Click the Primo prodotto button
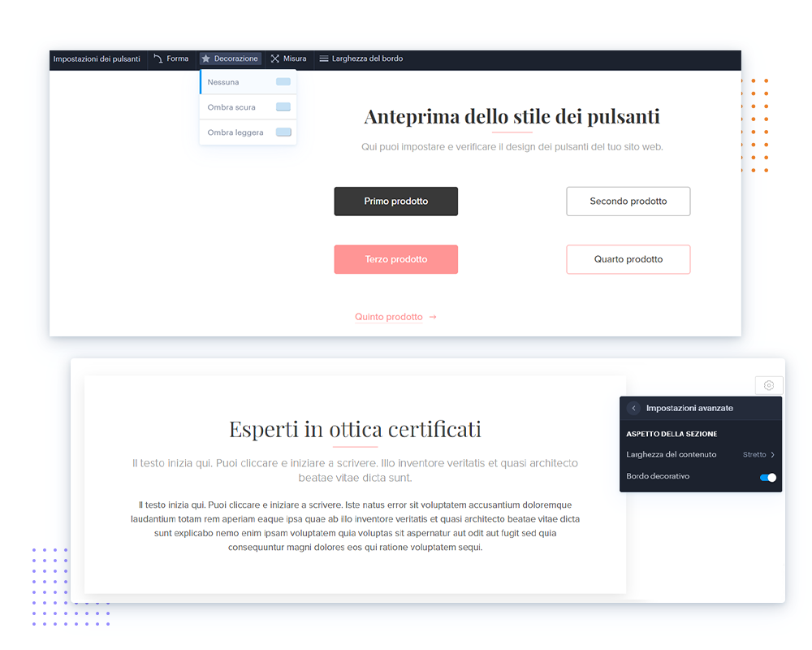The width and height of the screenshot is (812, 650). click(x=396, y=201)
